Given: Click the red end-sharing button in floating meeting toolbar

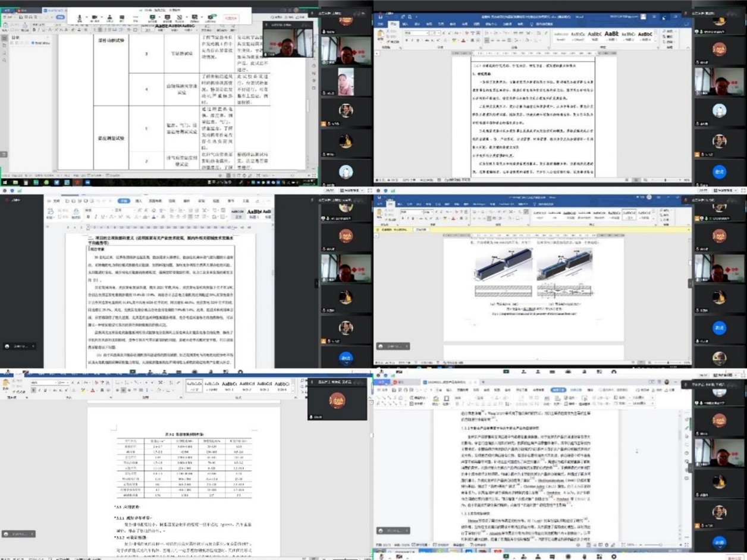Looking at the screenshot, I should [x=232, y=18].
